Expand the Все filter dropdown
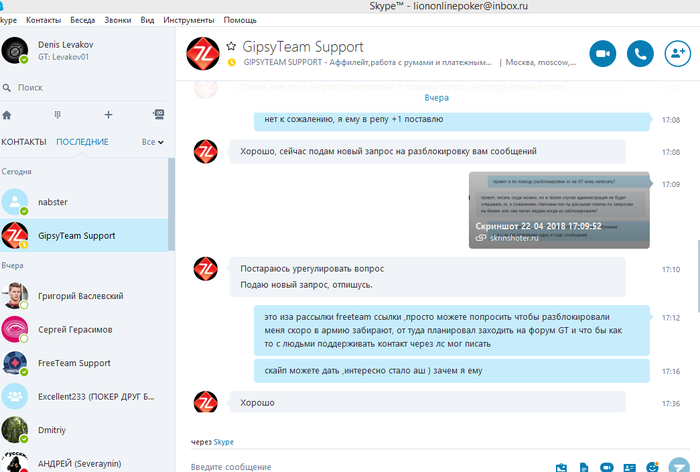The height and width of the screenshot is (472, 700). (153, 142)
